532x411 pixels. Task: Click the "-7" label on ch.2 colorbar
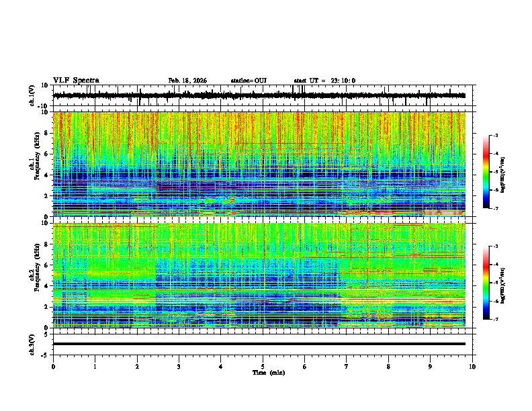click(495, 319)
